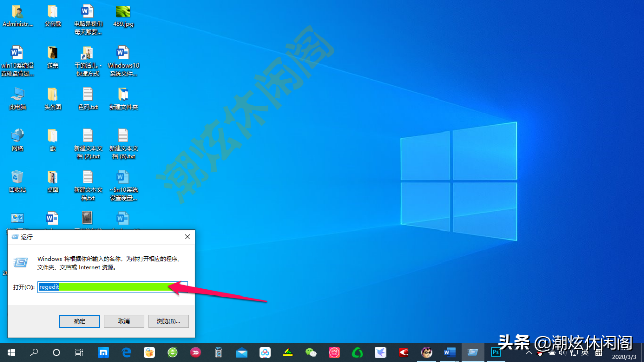
Task: Launch Photoshop from the taskbar
Action: coord(495,352)
